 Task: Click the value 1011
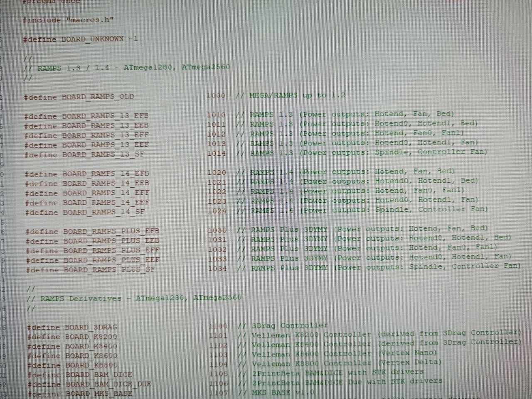[216, 124]
